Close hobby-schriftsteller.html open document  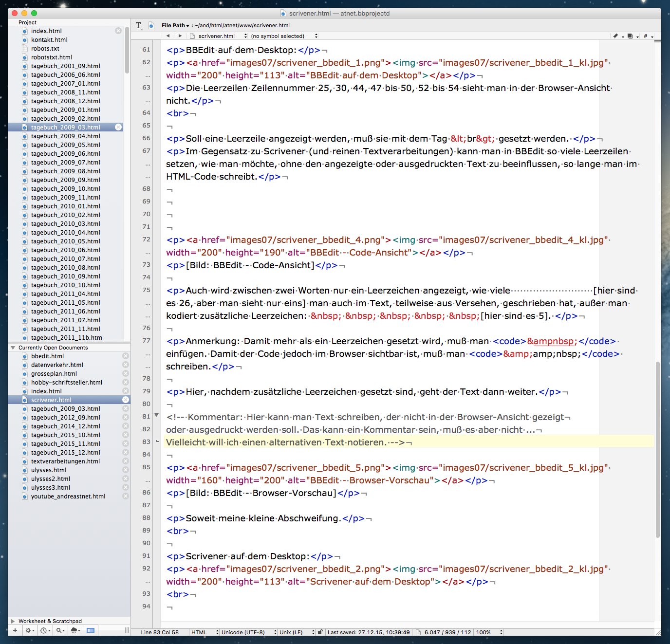pyautogui.click(x=126, y=382)
